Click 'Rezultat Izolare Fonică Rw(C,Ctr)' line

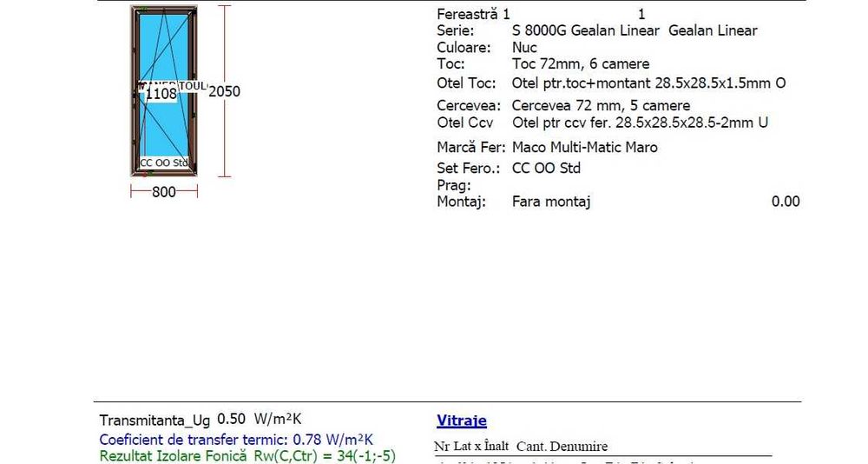(x=247, y=456)
